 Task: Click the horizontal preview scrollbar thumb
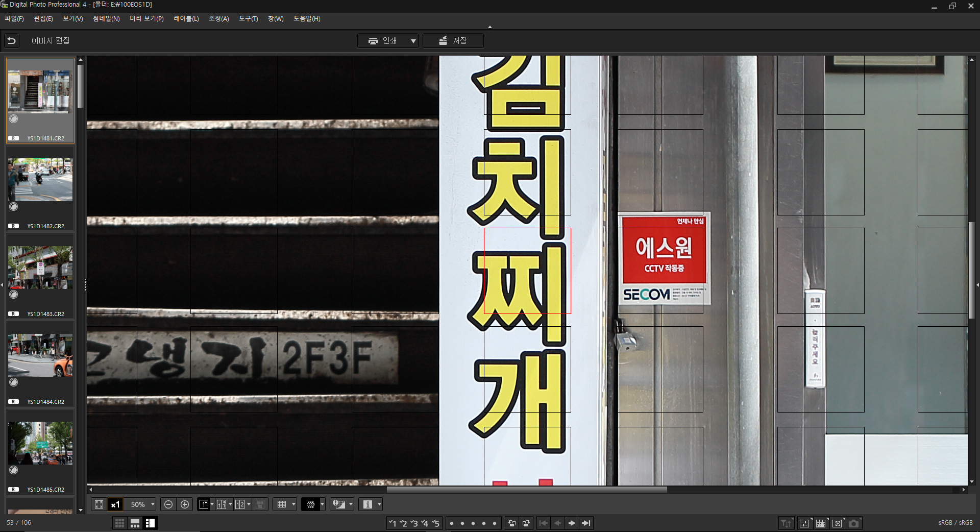click(527, 490)
